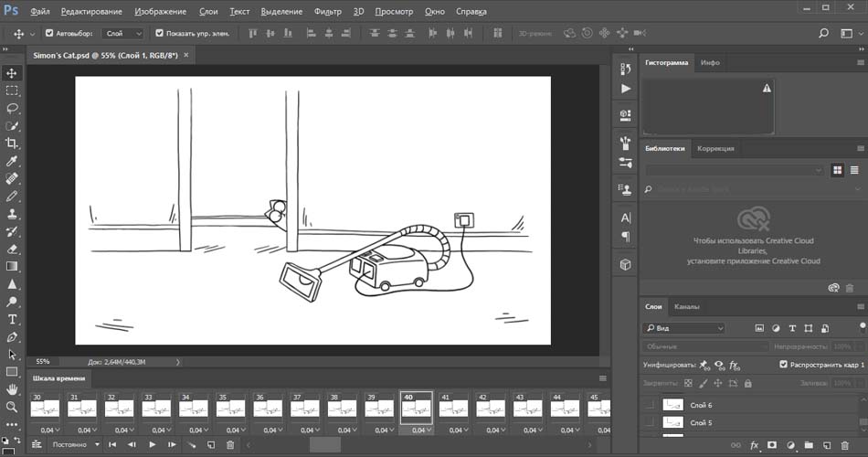The height and width of the screenshot is (457, 868).
Task: Toggle the Автовыбор checkbox
Action: [x=49, y=33]
